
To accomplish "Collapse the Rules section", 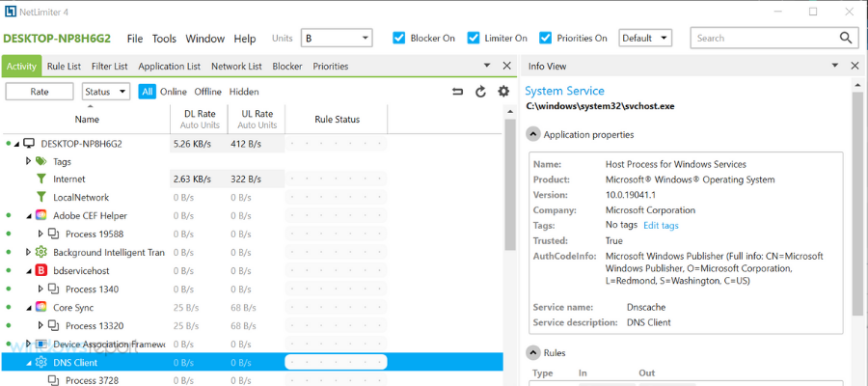I will 533,352.
